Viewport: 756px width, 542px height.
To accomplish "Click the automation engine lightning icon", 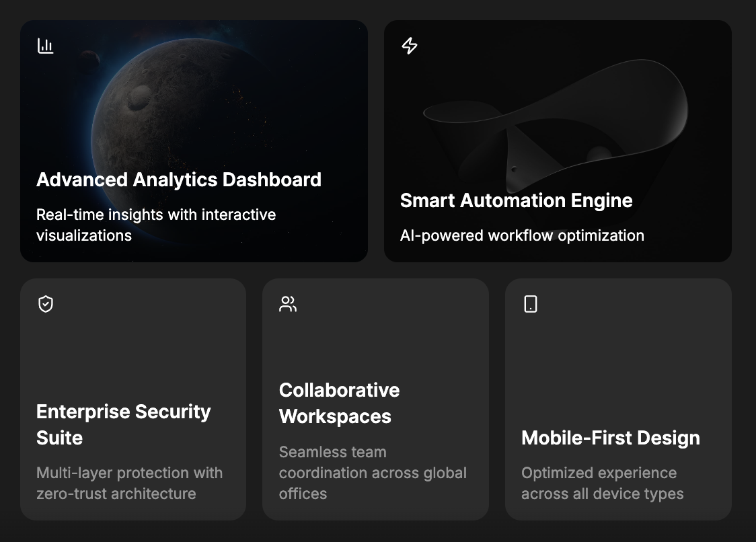I will (x=408, y=46).
